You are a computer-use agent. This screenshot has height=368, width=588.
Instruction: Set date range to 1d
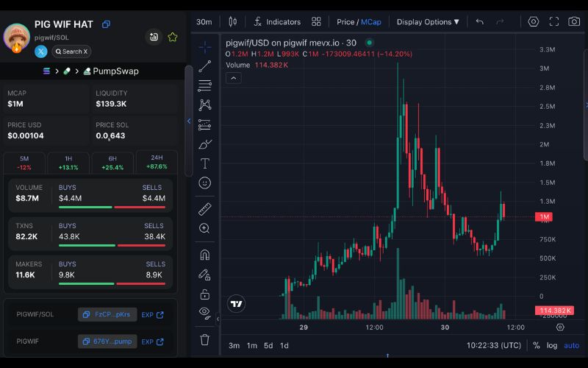pos(284,345)
